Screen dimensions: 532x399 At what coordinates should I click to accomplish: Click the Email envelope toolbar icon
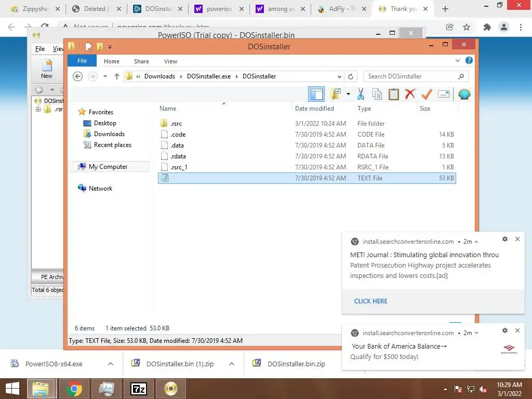444,94
